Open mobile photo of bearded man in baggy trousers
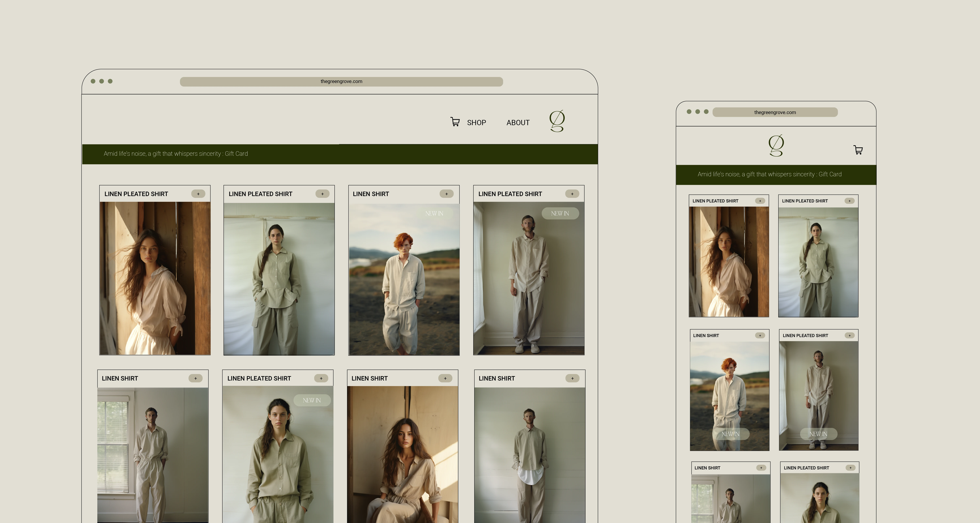 pos(819,396)
